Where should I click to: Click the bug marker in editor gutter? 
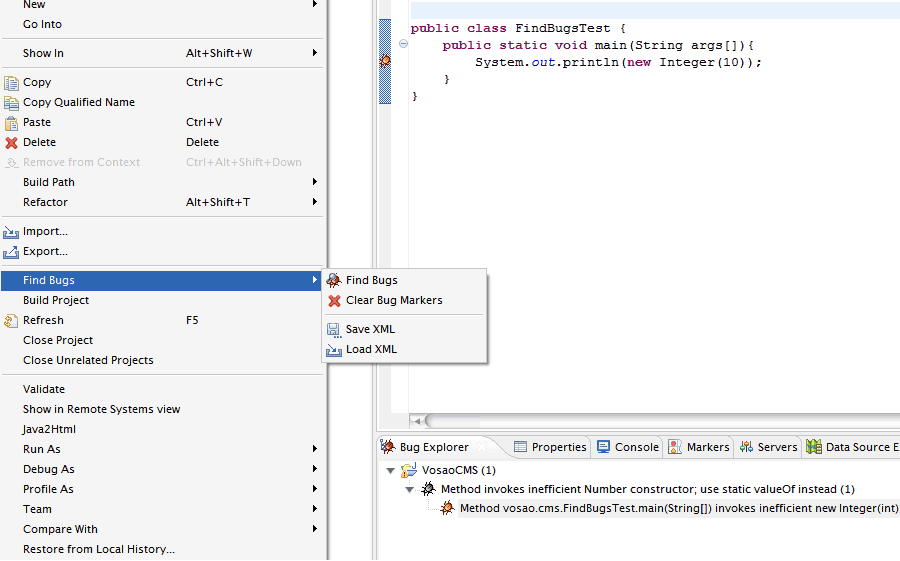[385, 62]
